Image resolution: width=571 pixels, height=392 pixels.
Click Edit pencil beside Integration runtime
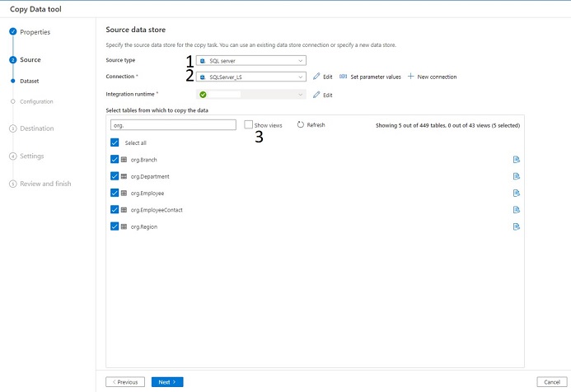point(316,95)
